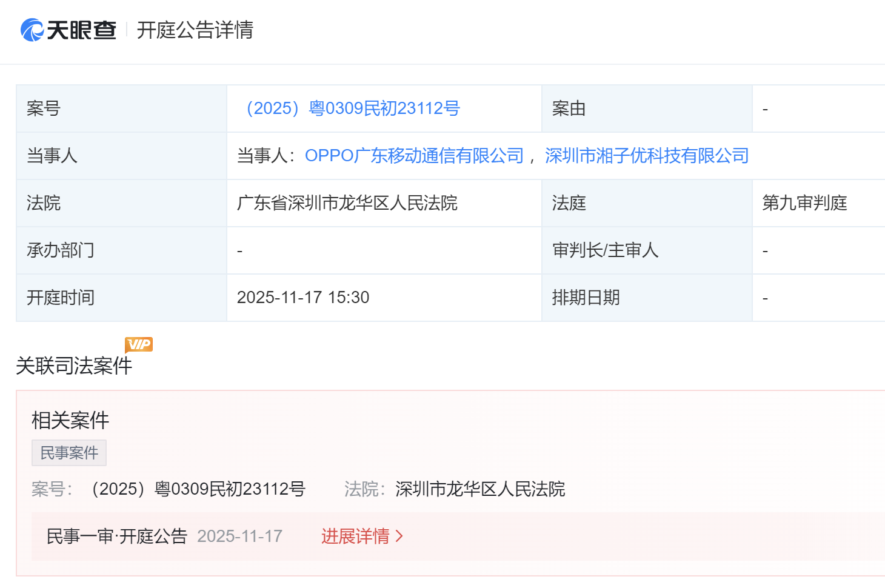Click the 当事人 label cell
The image size is (885, 588).
click(121, 156)
